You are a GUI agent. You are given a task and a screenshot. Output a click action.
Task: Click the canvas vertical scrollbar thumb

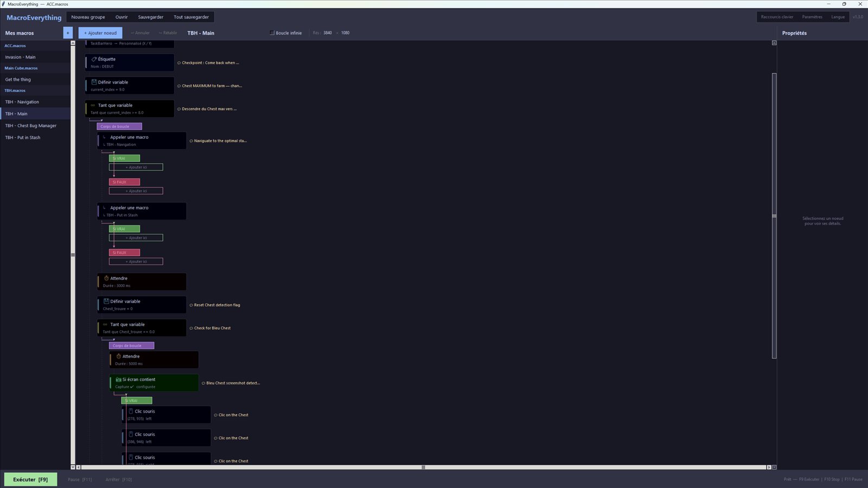click(x=774, y=216)
